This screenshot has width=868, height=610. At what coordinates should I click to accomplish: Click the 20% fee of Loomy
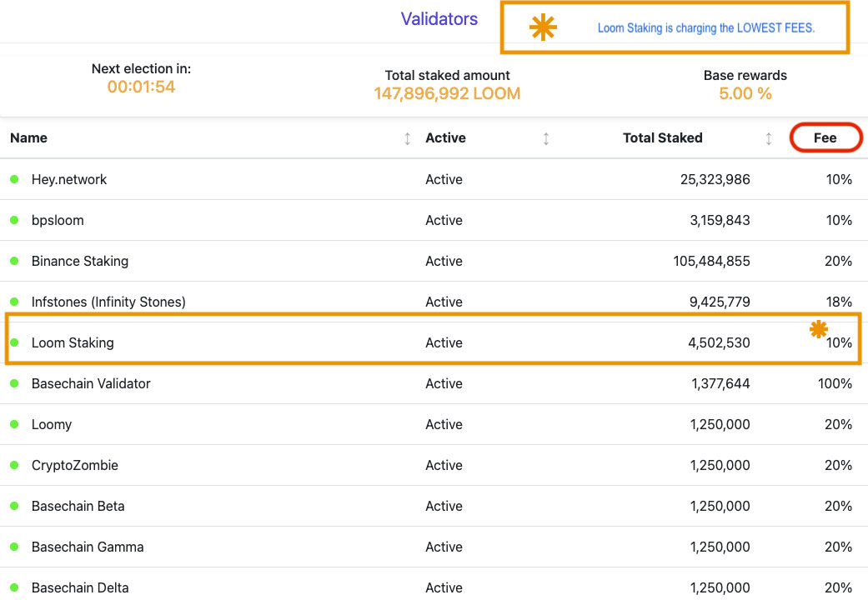coord(838,425)
